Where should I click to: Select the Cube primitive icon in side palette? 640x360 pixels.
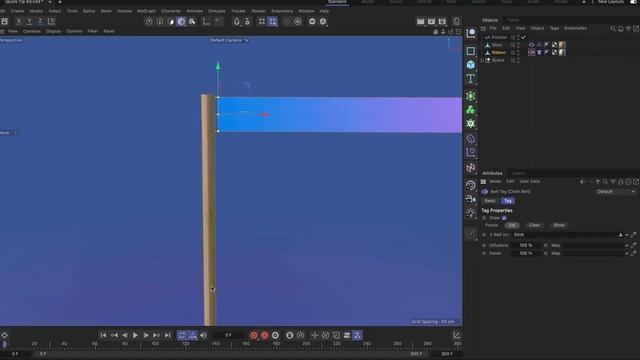coord(471,65)
